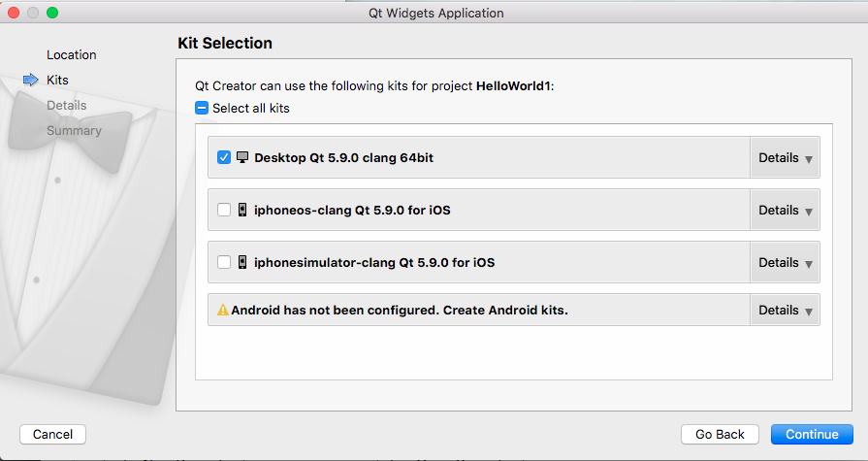Click the desktop monitor icon beside Desktop Qt 5.9.0
Screen dimensions: 868x461
[242, 157]
